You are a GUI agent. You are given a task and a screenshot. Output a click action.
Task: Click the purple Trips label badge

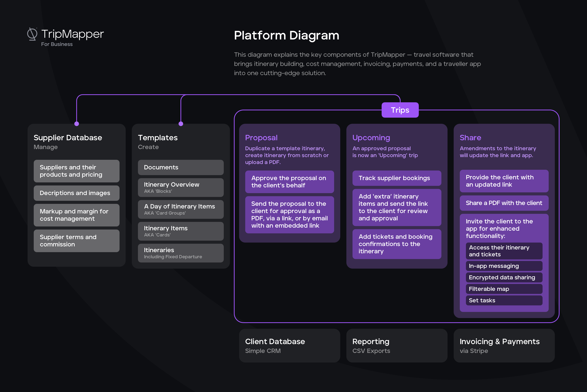(400, 110)
